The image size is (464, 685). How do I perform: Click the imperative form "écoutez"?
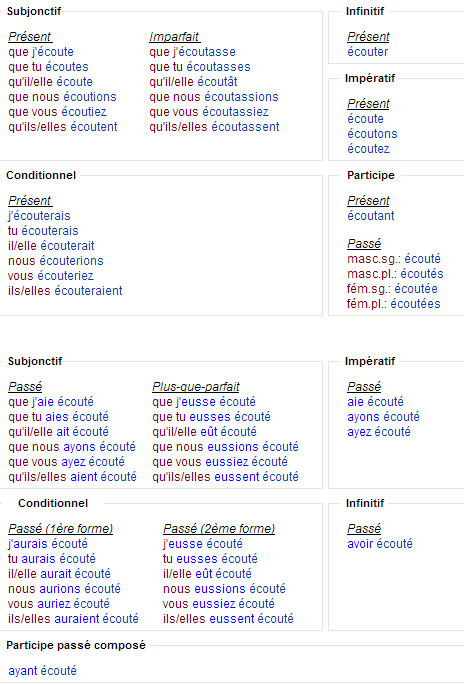point(368,149)
